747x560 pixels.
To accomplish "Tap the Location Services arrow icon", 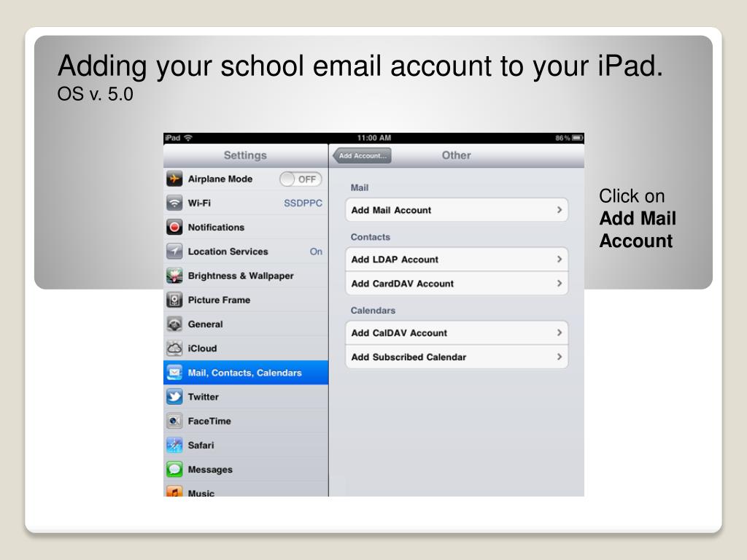I will click(x=174, y=252).
